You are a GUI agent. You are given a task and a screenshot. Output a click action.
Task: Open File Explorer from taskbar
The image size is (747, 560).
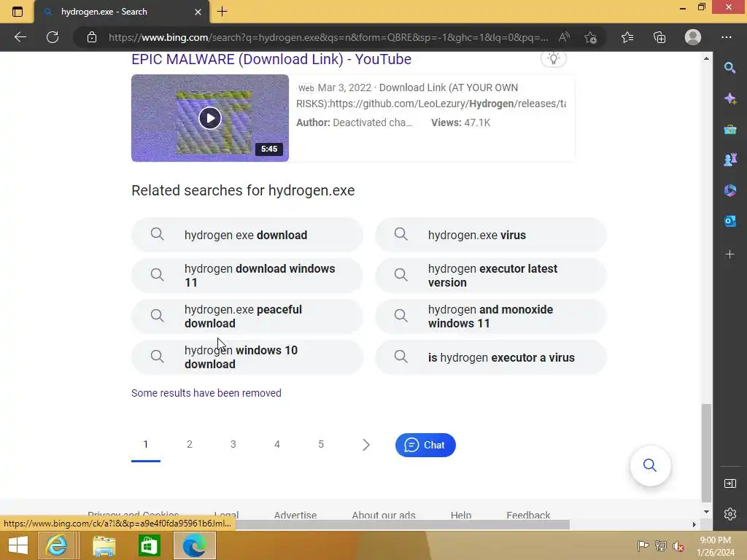coord(104,545)
